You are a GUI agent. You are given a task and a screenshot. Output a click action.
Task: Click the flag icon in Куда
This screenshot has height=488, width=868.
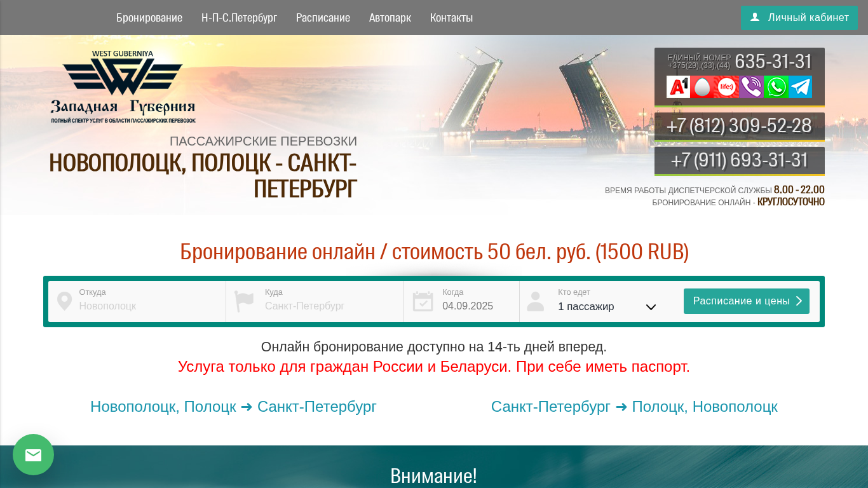[x=244, y=301]
